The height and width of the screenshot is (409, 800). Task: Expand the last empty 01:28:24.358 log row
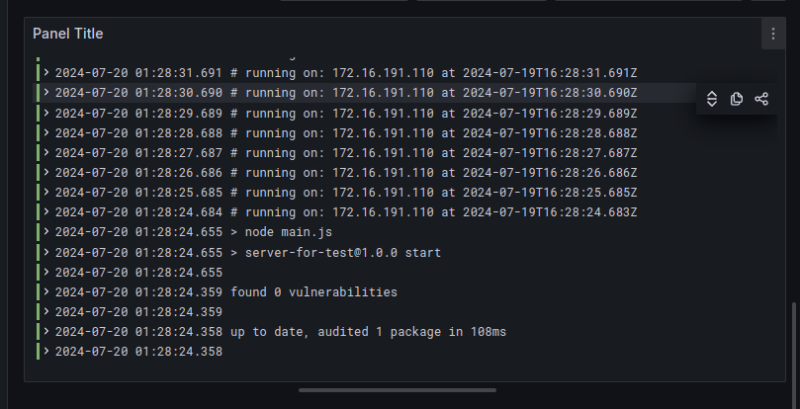(x=47, y=352)
